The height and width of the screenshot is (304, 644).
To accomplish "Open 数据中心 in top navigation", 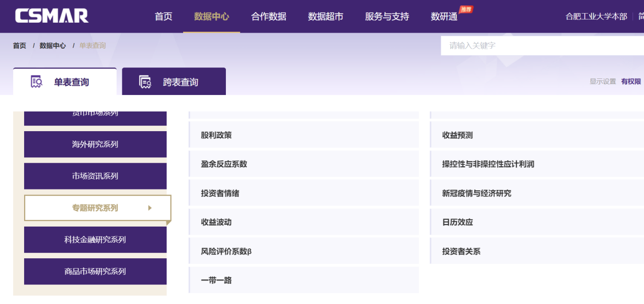I will click(x=211, y=17).
